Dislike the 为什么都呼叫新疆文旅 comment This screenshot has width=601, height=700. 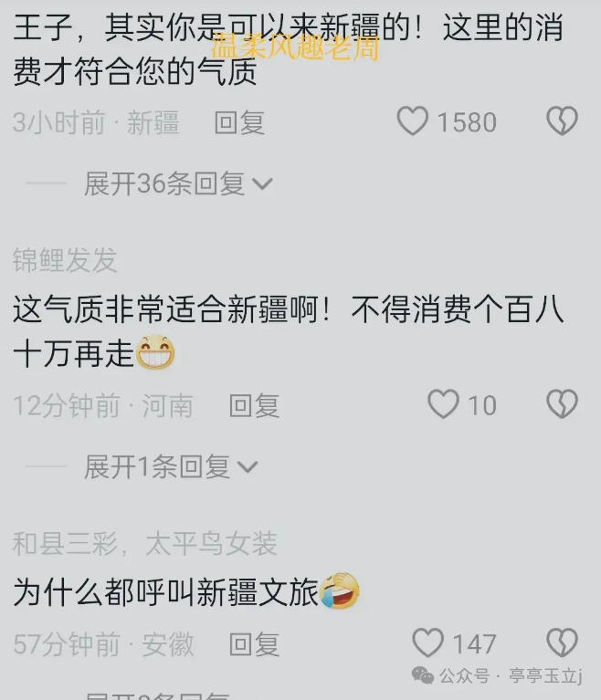(x=562, y=643)
